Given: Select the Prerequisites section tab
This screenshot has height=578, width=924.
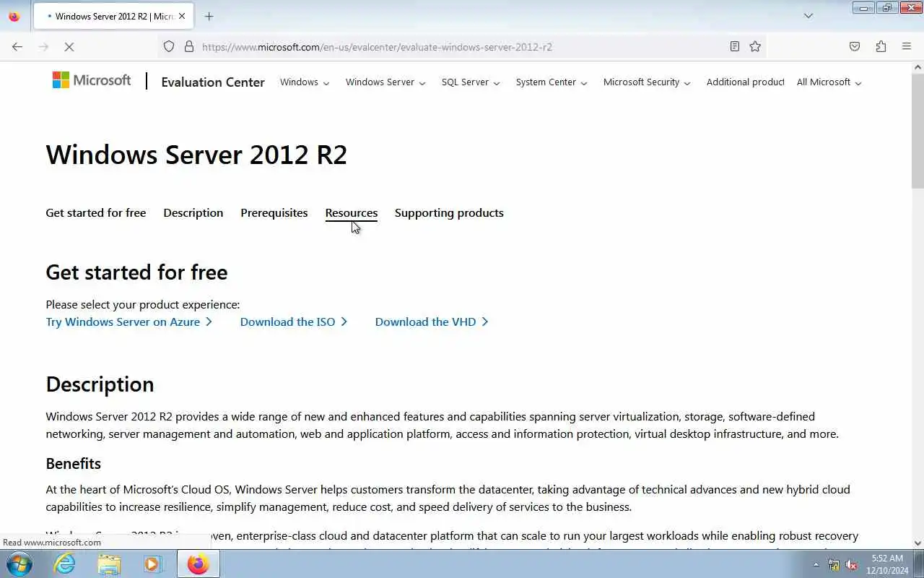Looking at the screenshot, I should pos(274,213).
